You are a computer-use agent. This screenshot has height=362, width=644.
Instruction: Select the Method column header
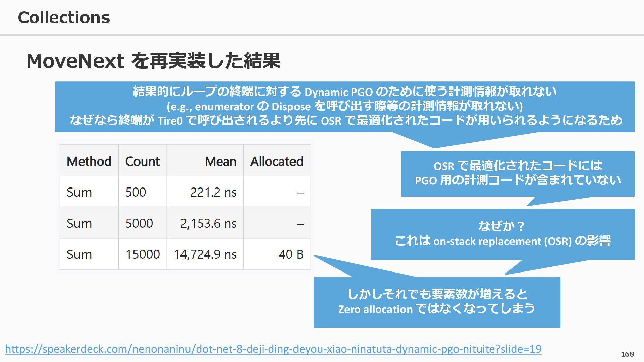click(x=89, y=161)
